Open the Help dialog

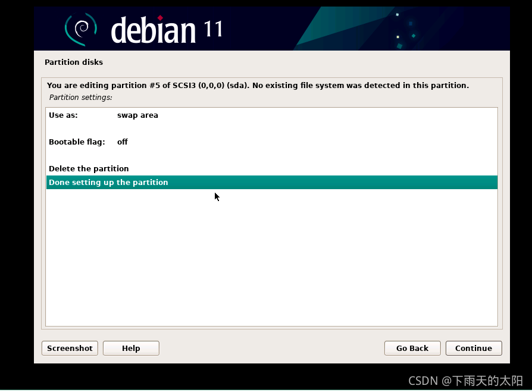tap(130, 348)
